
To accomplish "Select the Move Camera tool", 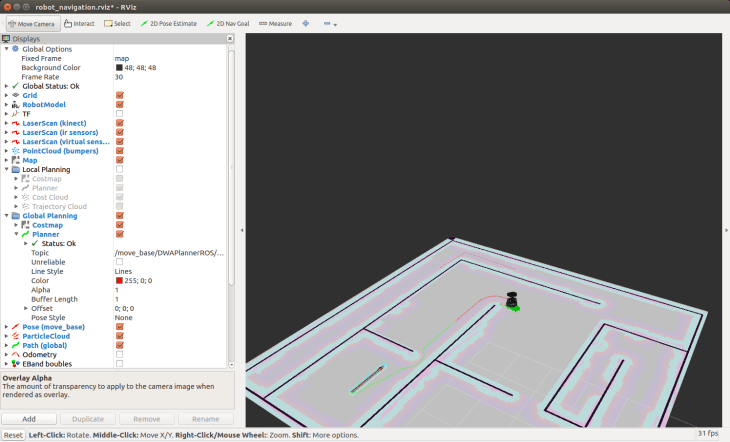I will click(x=30, y=23).
